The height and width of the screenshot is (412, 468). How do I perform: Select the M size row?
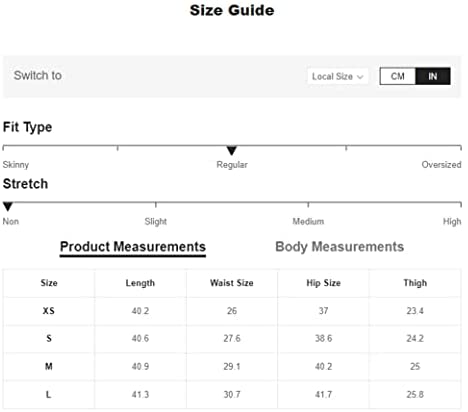232,367
